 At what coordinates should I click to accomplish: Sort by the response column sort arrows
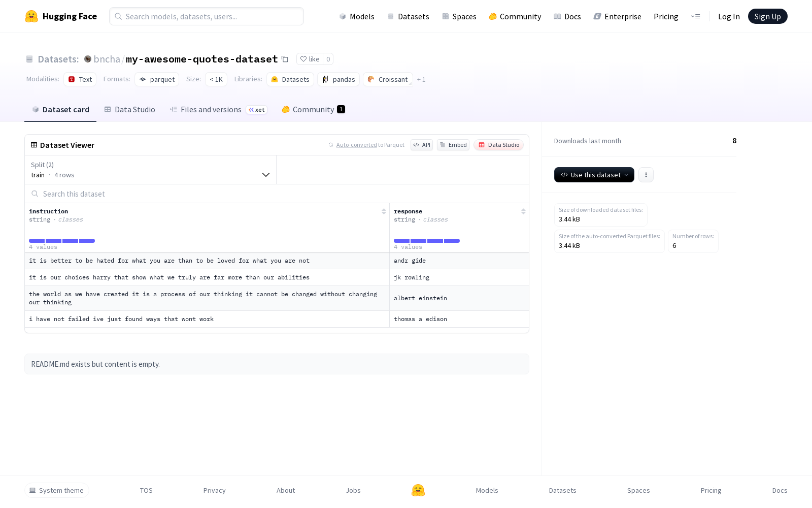point(523,211)
